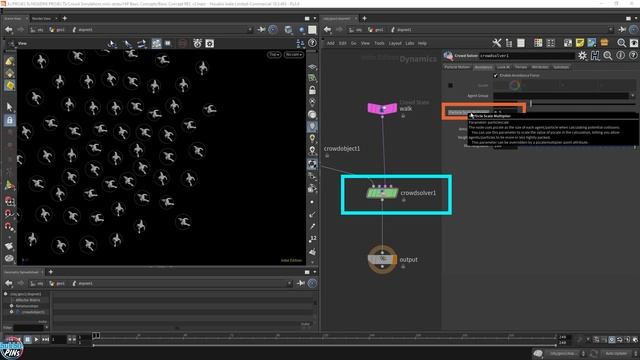Click the pin icon in Scene View path bar
Image resolution: width=640 pixels, height=360 pixels.
click(x=261, y=29)
